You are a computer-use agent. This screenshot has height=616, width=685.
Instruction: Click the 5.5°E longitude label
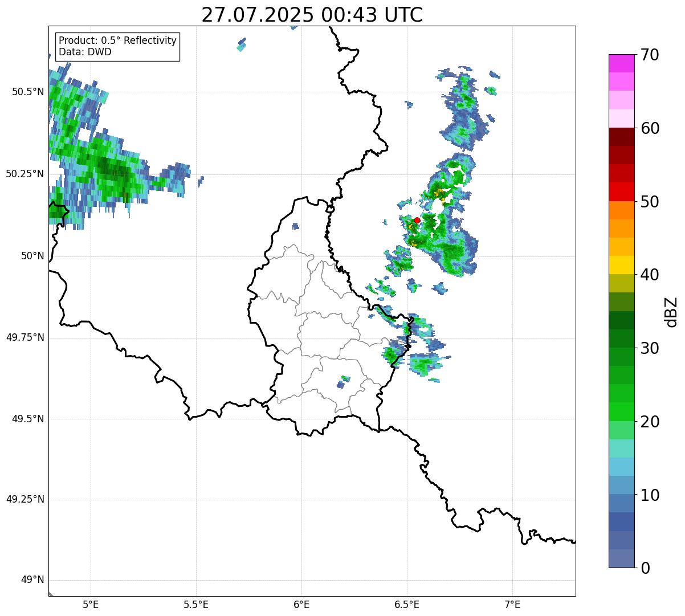[196, 604]
